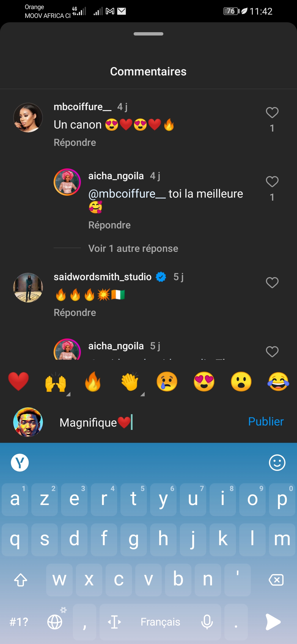Reply to mbcoiffure__ via Répondre

[75, 143]
